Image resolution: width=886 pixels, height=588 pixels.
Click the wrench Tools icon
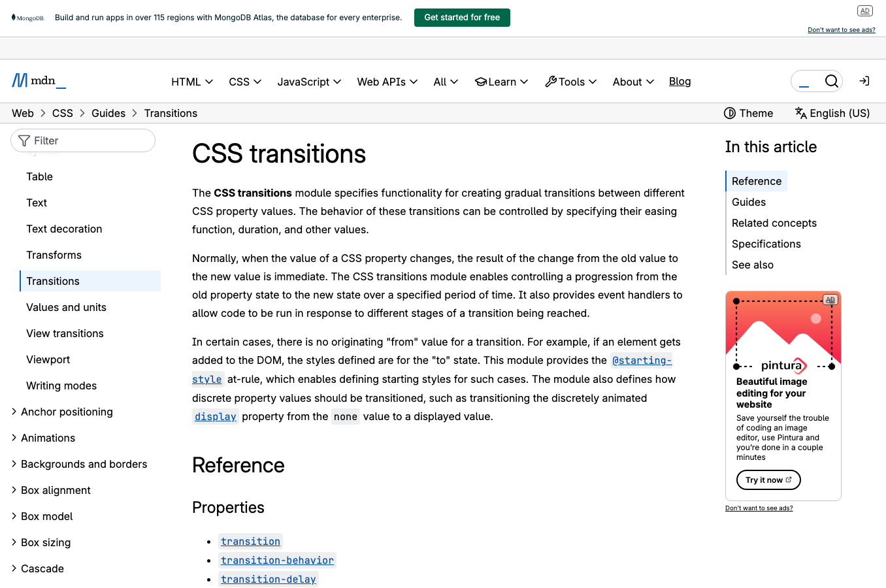point(550,81)
